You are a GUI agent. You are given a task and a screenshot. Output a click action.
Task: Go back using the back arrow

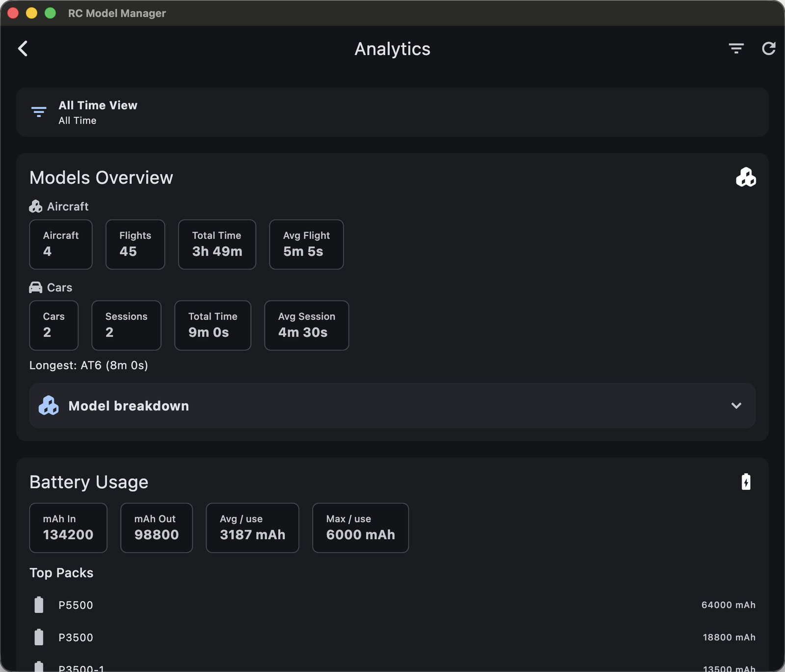pyautogui.click(x=23, y=49)
